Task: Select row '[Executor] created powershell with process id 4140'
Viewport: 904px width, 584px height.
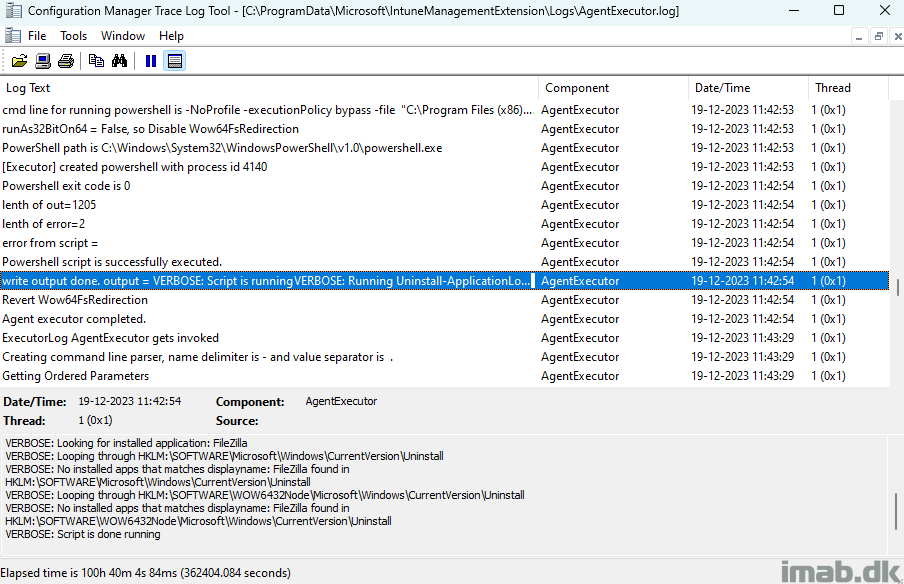Action: tap(444, 167)
